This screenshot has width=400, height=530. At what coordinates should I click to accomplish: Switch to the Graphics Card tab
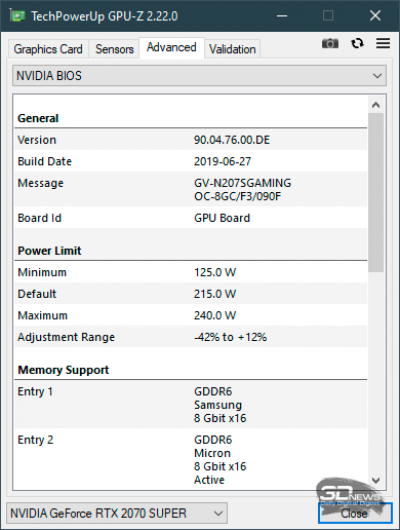click(x=48, y=49)
